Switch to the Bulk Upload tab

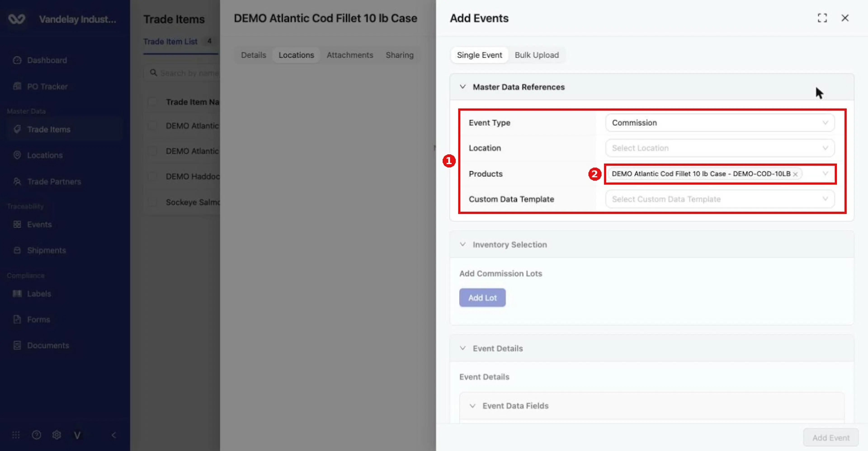536,55
